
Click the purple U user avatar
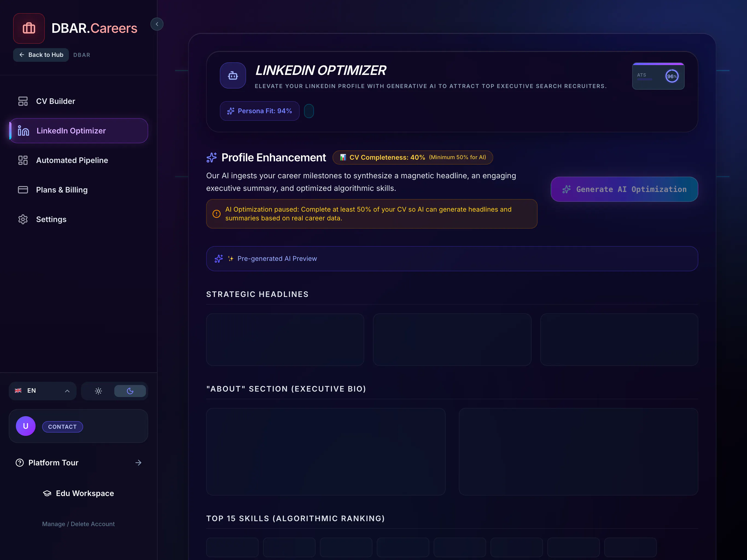26,426
